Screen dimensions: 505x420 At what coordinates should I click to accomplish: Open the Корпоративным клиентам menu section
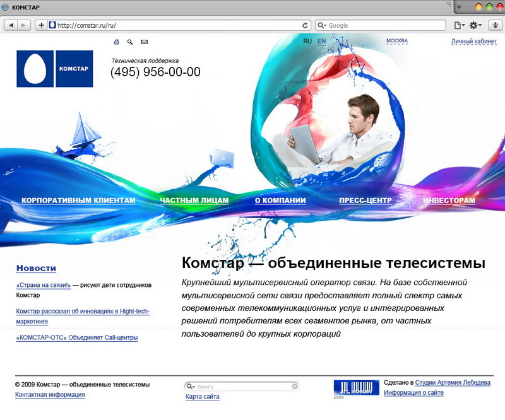[78, 201]
